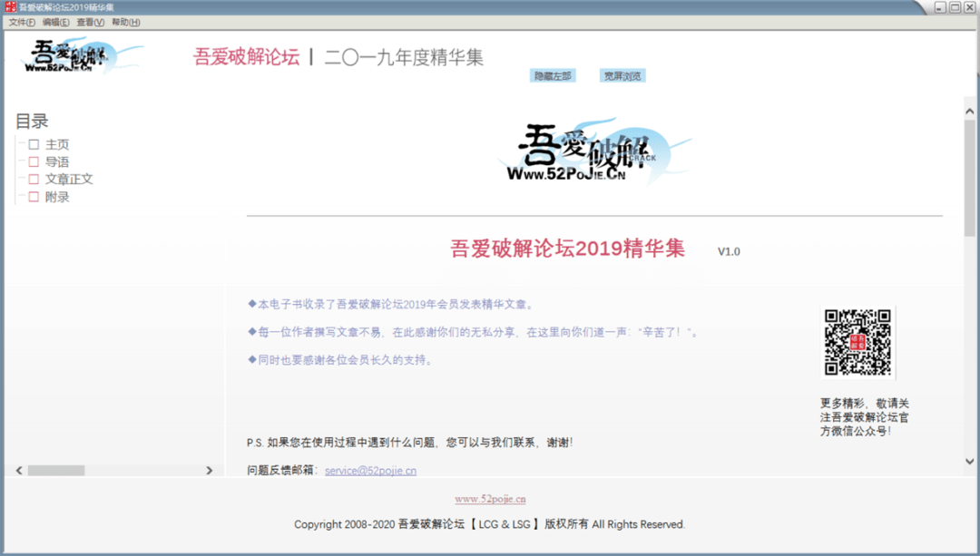Open the service@52pojie.cn email link
The image size is (980, 556).
pos(370,471)
